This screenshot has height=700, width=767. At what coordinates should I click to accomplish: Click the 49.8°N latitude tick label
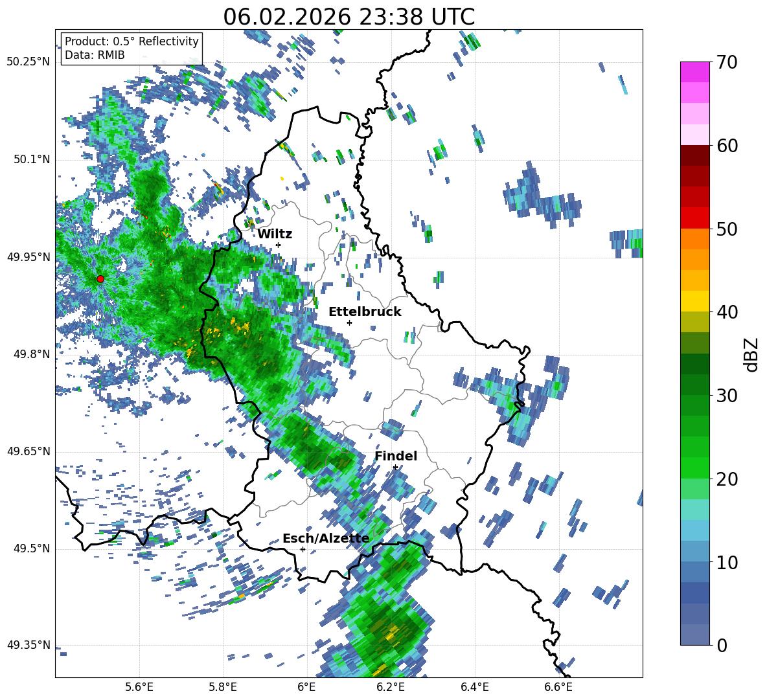click(x=31, y=354)
